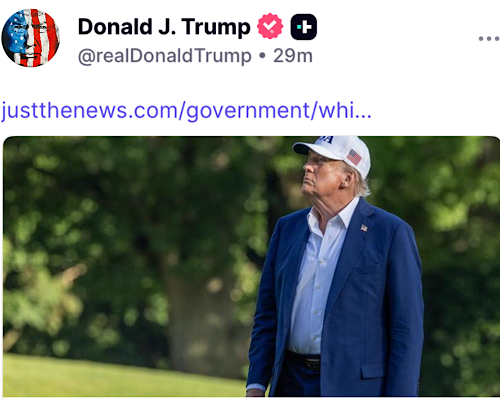Screen dimensions: 500x400
Task: Open the three-dot post options menu
Action: [489, 39]
